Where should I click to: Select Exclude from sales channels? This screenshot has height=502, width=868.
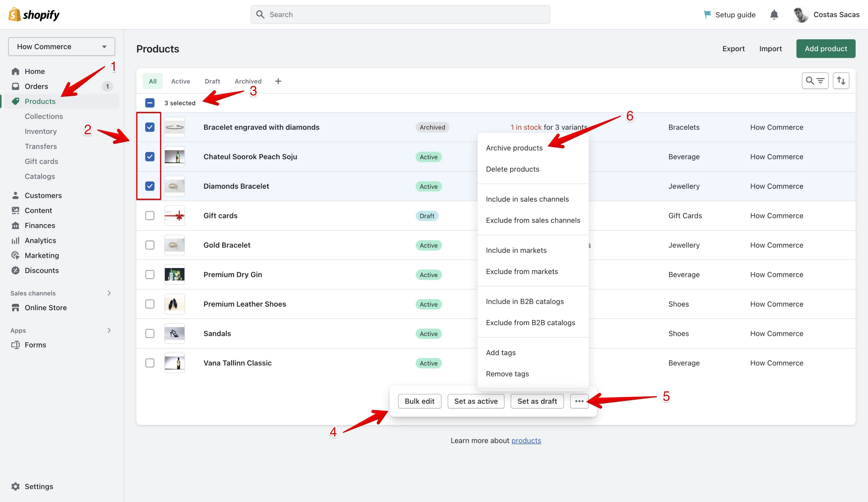533,220
